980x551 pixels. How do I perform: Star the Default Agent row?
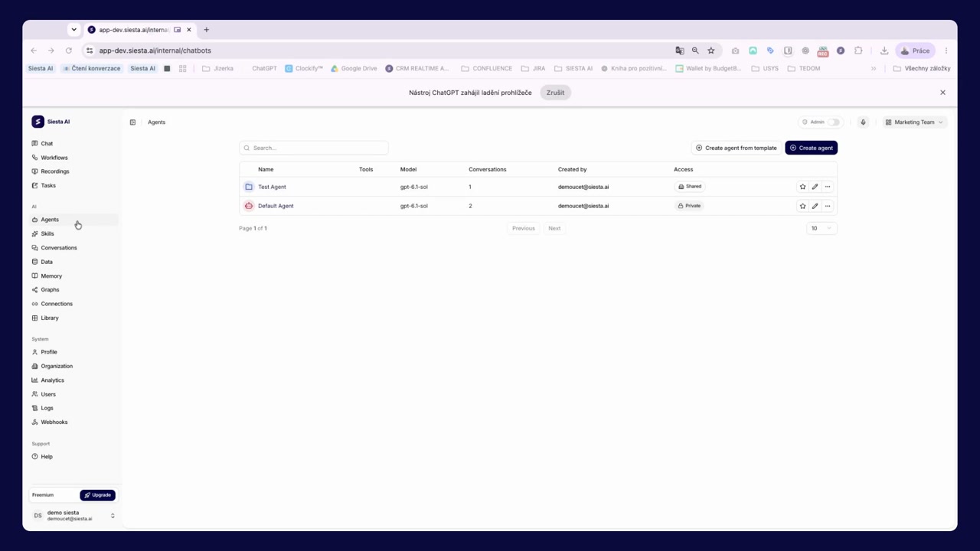coord(802,206)
